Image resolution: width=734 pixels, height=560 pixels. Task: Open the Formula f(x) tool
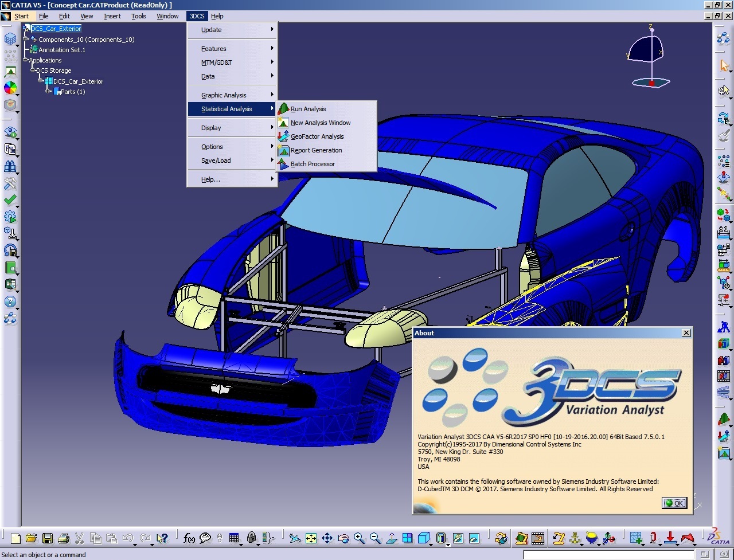point(189,538)
